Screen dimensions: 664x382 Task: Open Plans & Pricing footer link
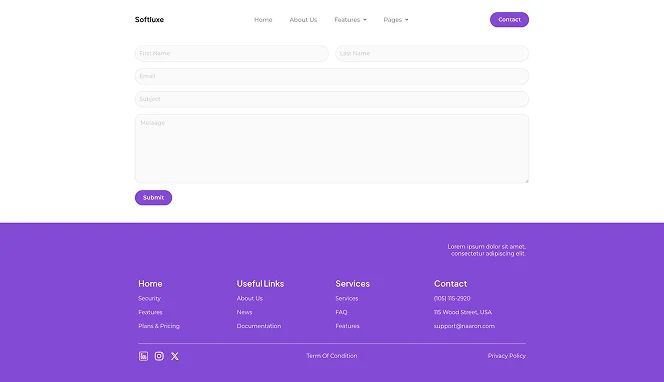(x=159, y=326)
